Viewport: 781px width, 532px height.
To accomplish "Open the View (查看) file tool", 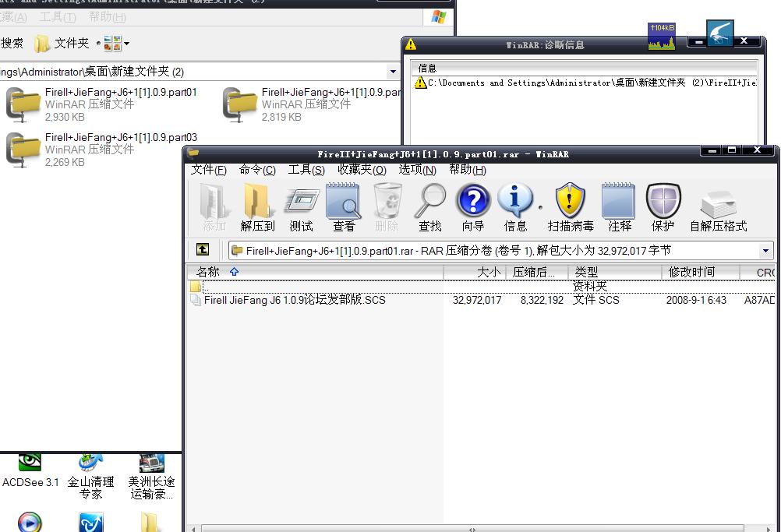I will pos(343,207).
